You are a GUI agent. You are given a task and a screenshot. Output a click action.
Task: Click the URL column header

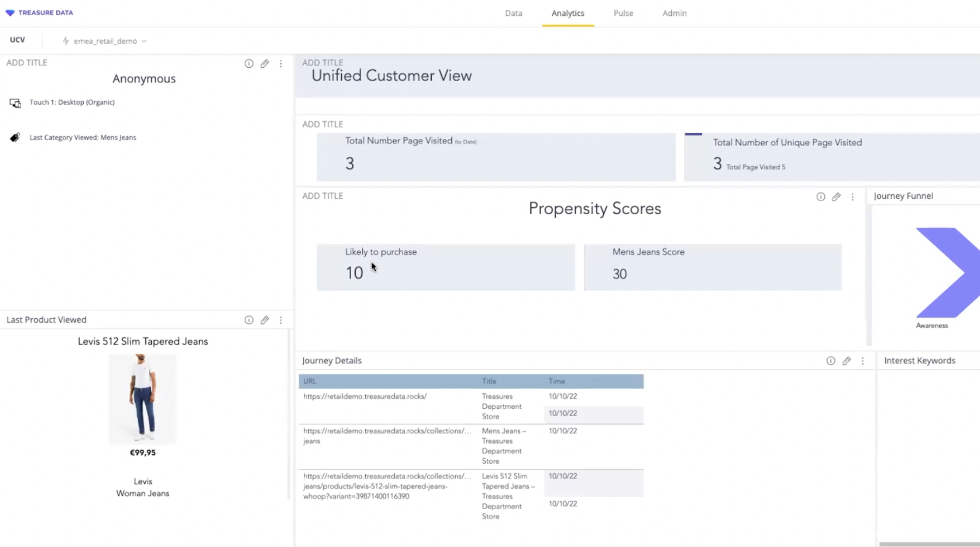coord(310,381)
